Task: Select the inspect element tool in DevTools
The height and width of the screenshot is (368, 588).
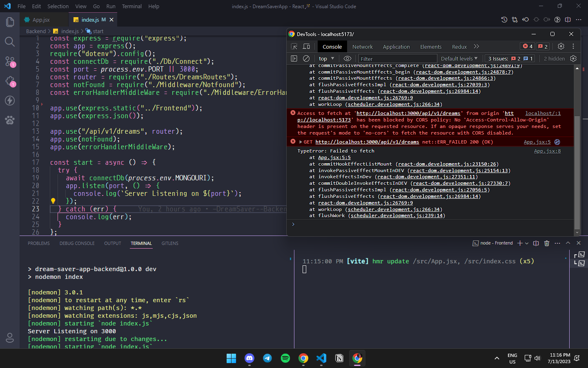Action: pos(293,46)
